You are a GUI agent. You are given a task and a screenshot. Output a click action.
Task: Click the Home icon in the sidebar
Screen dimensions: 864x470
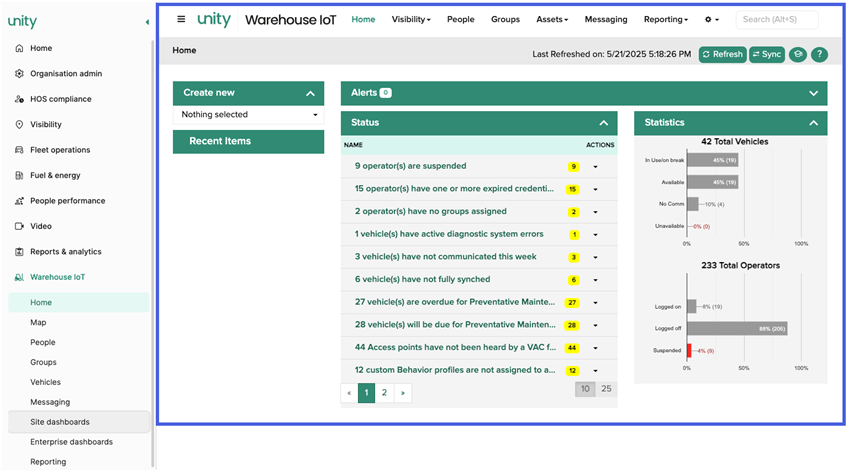(x=19, y=48)
